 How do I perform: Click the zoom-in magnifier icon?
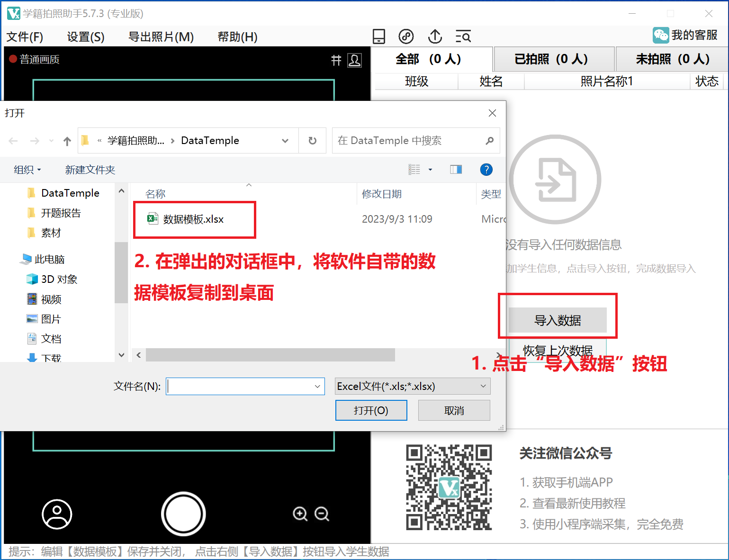pyautogui.click(x=301, y=514)
